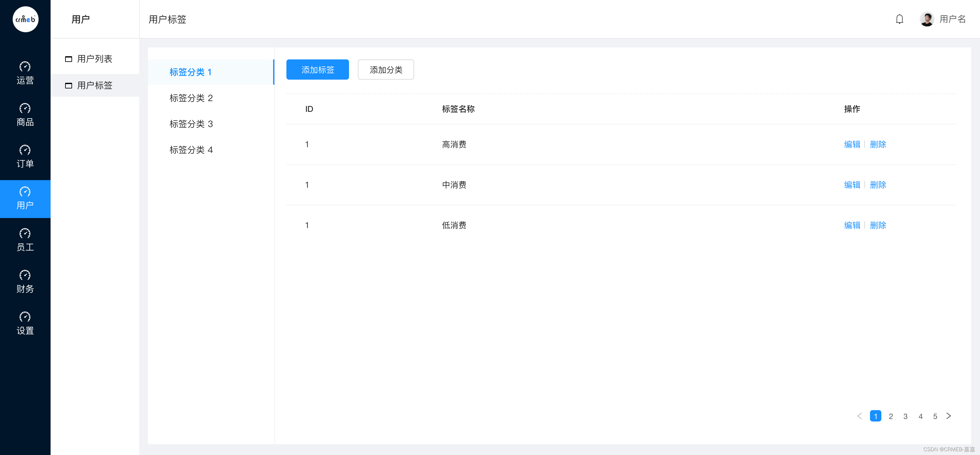Open the 商品 sidebar section
980x455 pixels.
25,115
